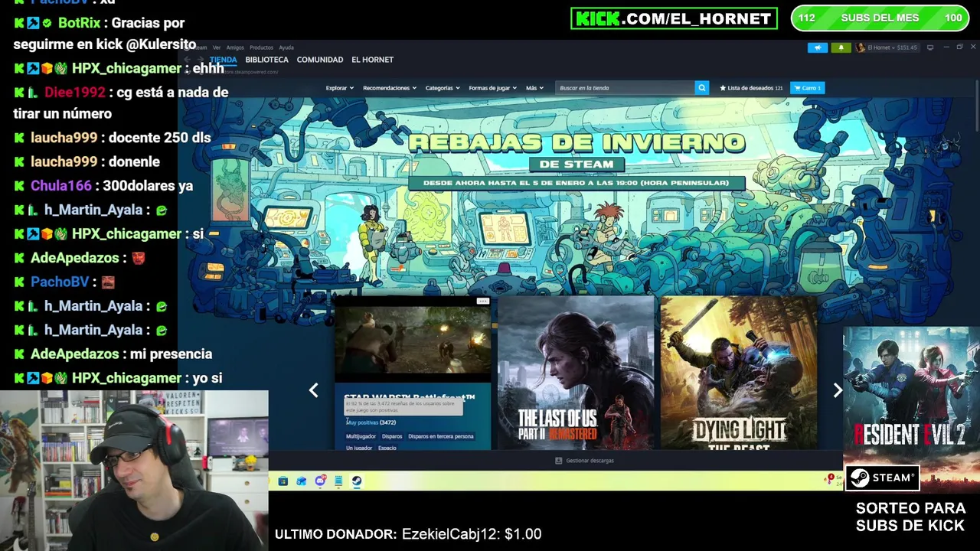This screenshot has width=980, height=551.
Task: Click the Steam browser back arrow
Action: 188,60
